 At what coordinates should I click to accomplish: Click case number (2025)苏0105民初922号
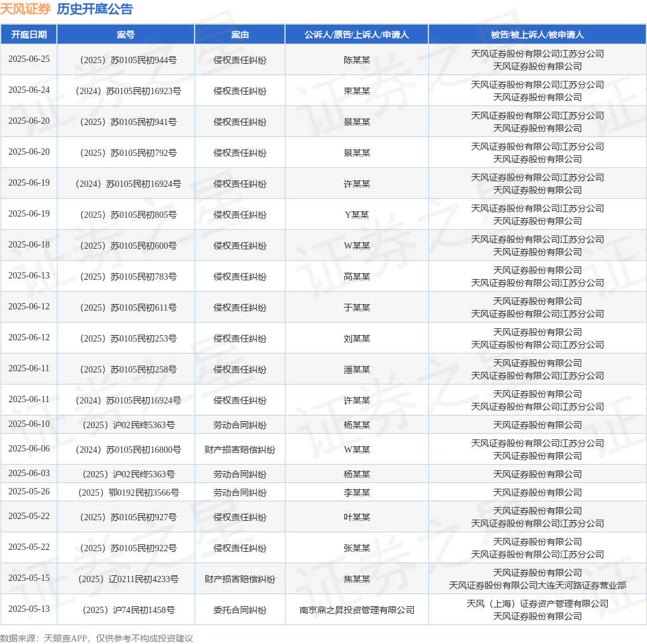click(x=126, y=549)
